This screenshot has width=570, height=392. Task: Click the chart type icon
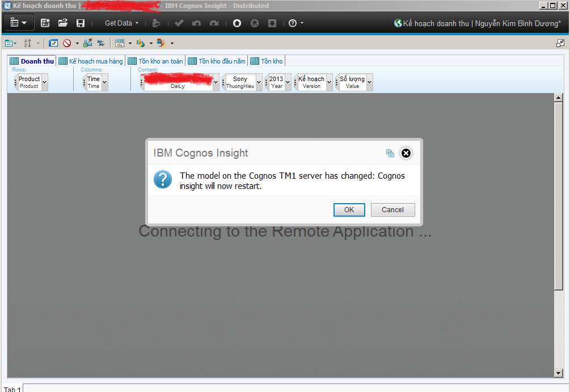pyautogui.click(x=141, y=43)
